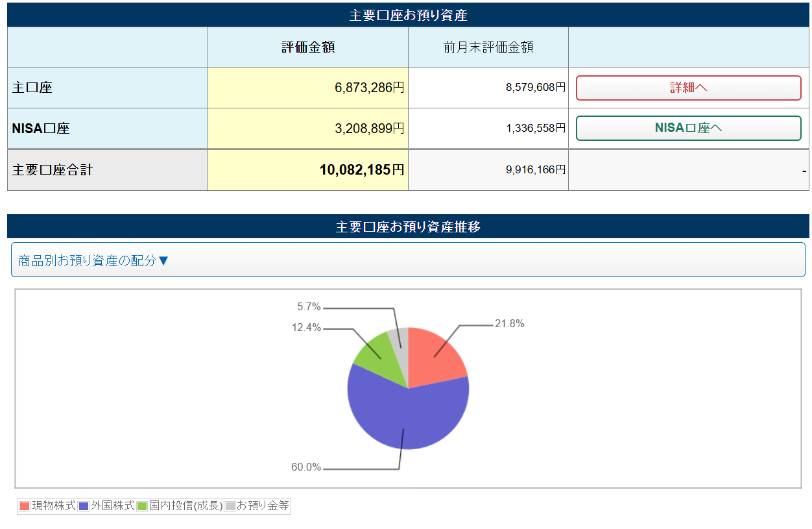
Task: Open the 詳細へ button for 主口座
Action: click(688, 88)
